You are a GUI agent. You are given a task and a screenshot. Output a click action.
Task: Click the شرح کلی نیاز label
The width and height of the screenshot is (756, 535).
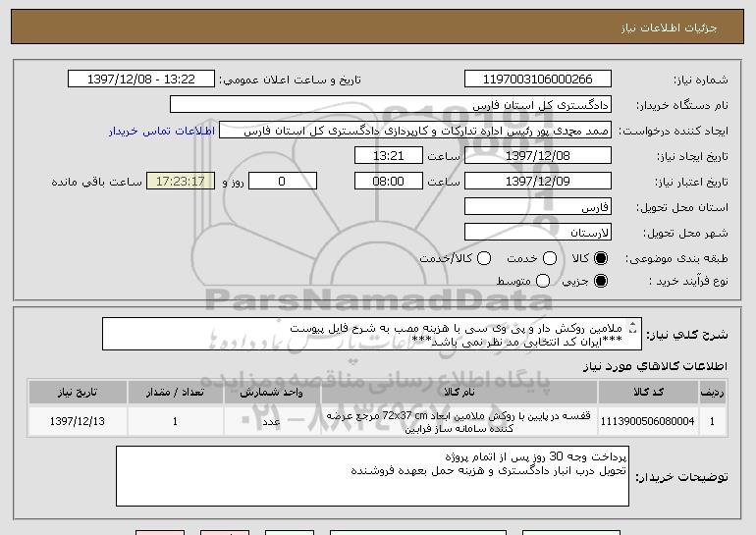[x=686, y=335]
